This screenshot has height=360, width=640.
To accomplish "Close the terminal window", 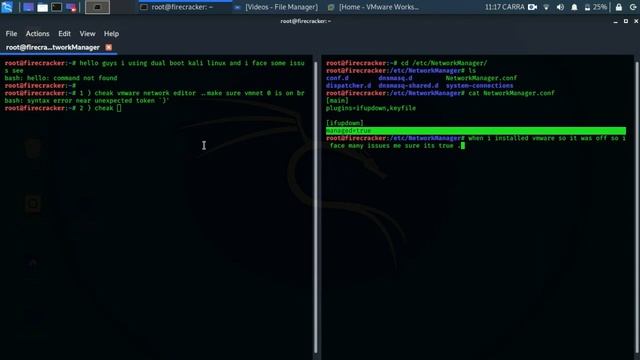I will coord(636,21).
